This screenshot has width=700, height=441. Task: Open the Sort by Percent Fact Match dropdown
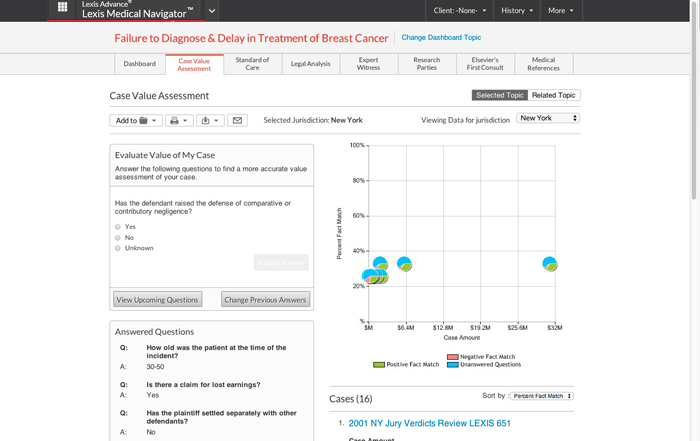[x=542, y=396]
